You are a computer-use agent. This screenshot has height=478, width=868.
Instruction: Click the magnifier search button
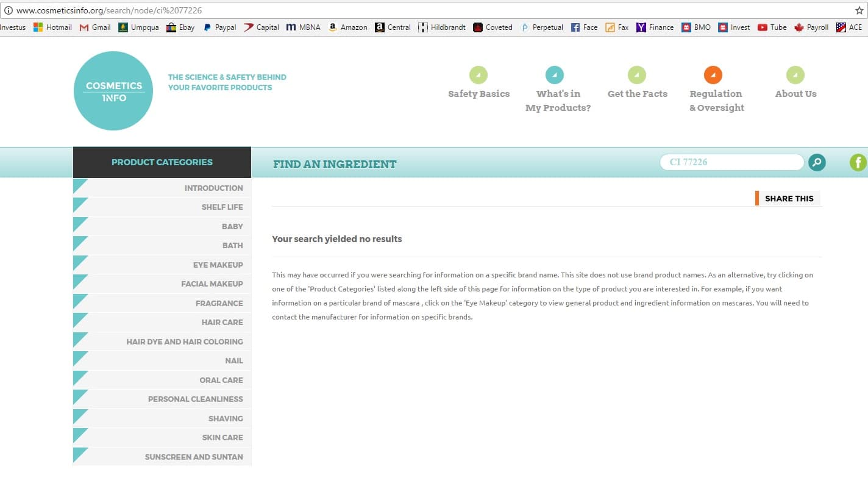tap(817, 162)
